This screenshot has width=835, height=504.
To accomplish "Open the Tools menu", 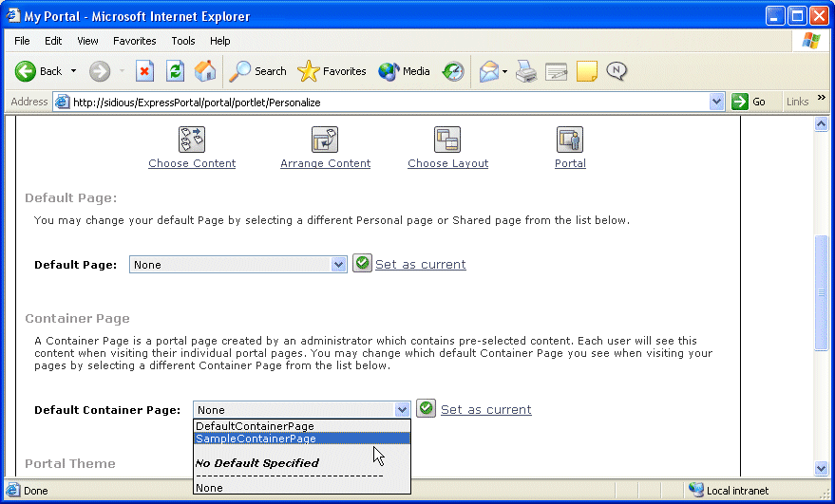I will tap(183, 41).
